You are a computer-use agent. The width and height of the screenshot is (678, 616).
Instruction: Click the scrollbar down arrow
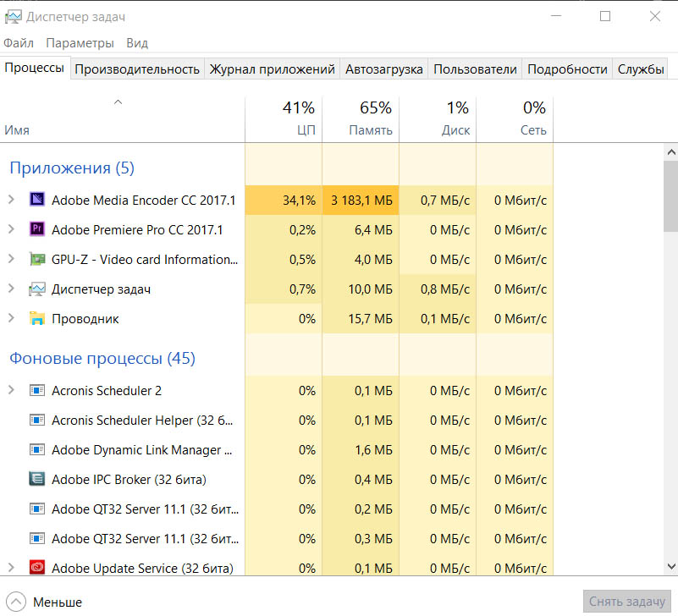point(671,566)
